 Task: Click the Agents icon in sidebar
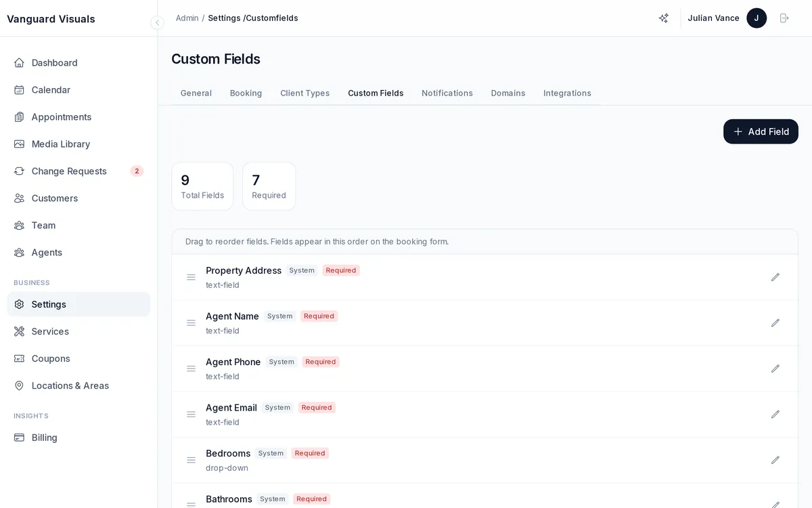coord(19,252)
